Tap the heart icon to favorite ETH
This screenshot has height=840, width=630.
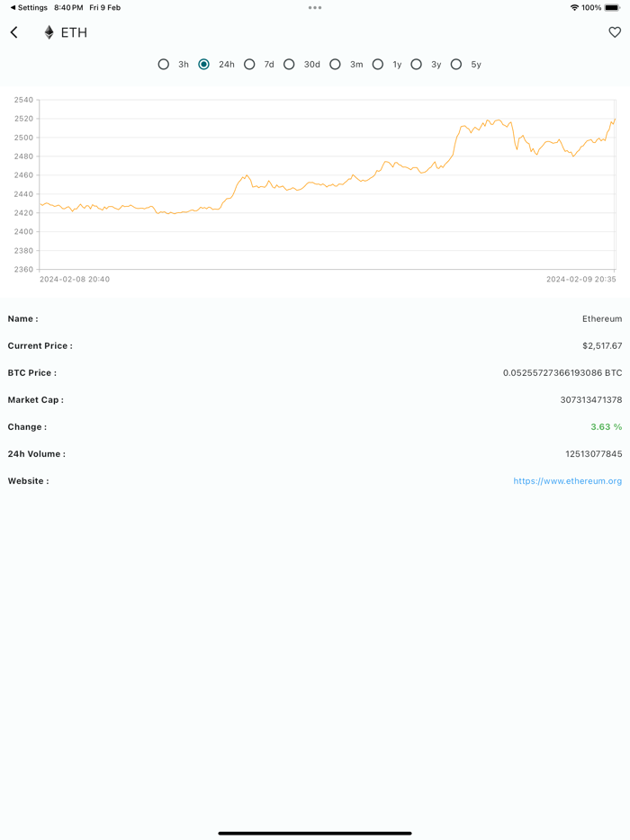coord(615,32)
